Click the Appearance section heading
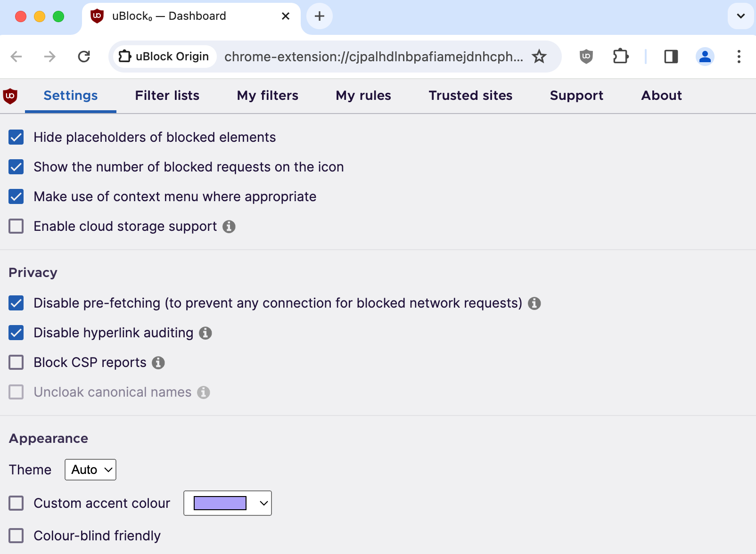756x554 pixels. coord(49,439)
